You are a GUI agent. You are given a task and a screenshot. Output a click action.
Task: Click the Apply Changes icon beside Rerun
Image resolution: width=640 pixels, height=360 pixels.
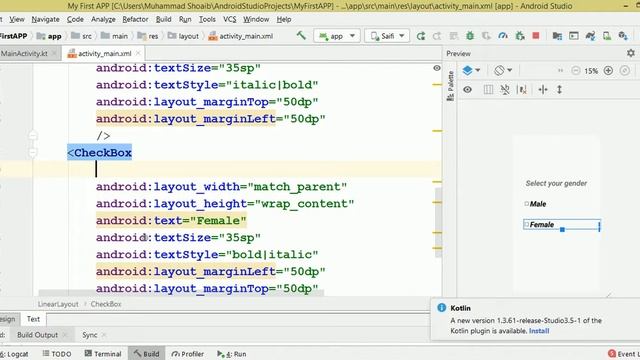[x=437, y=36]
